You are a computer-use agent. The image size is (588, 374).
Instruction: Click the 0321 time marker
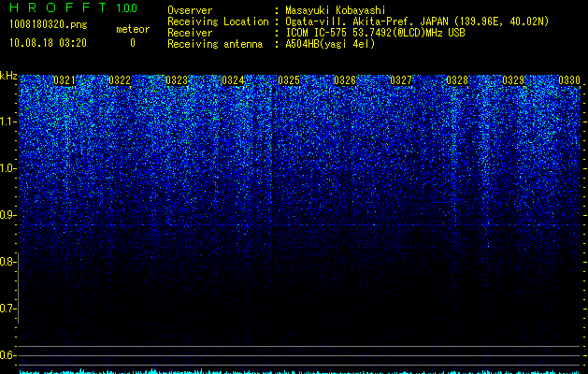tap(65, 80)
